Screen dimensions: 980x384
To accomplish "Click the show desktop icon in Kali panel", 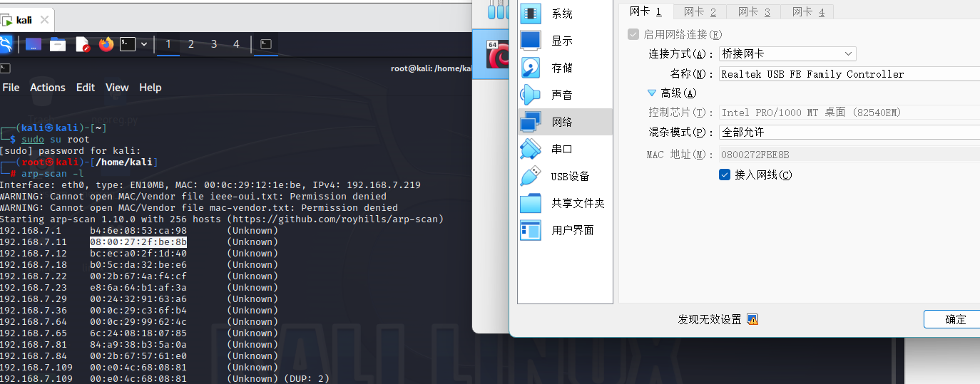I will [x=33, y=45].
